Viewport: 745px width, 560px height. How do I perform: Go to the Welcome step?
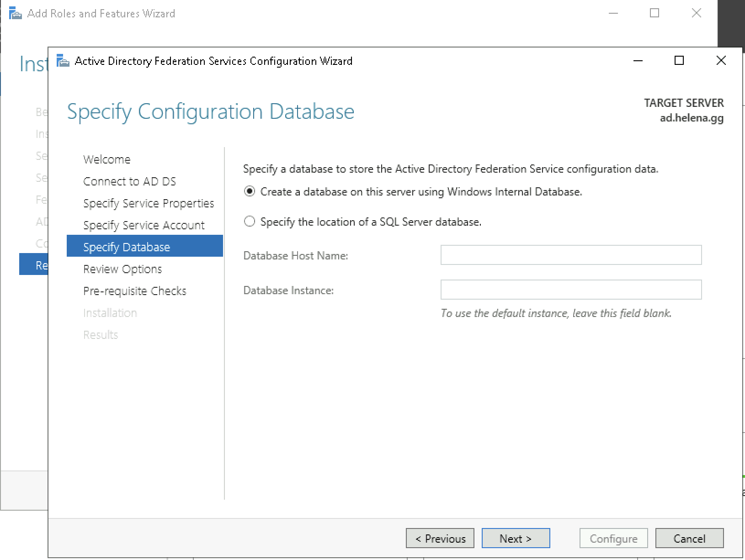(x=106, y=159)
